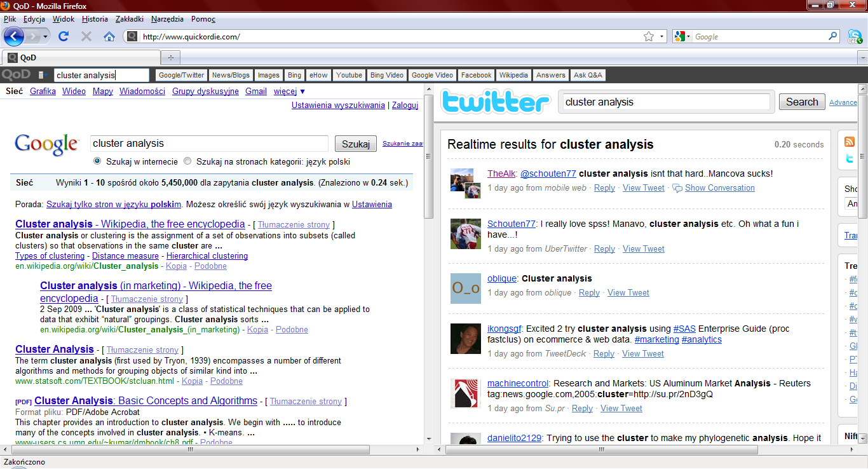Open the Zakładki menu

click(130, 19)
